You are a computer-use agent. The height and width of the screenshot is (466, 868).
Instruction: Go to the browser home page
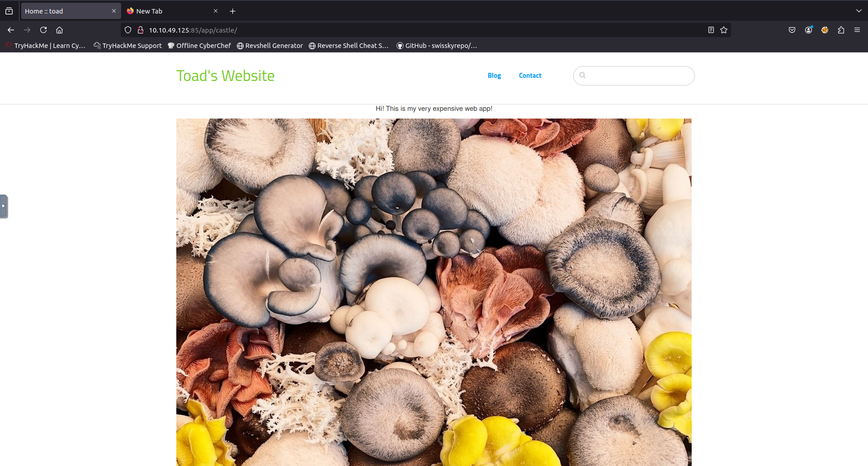click(x=59, y=30)
